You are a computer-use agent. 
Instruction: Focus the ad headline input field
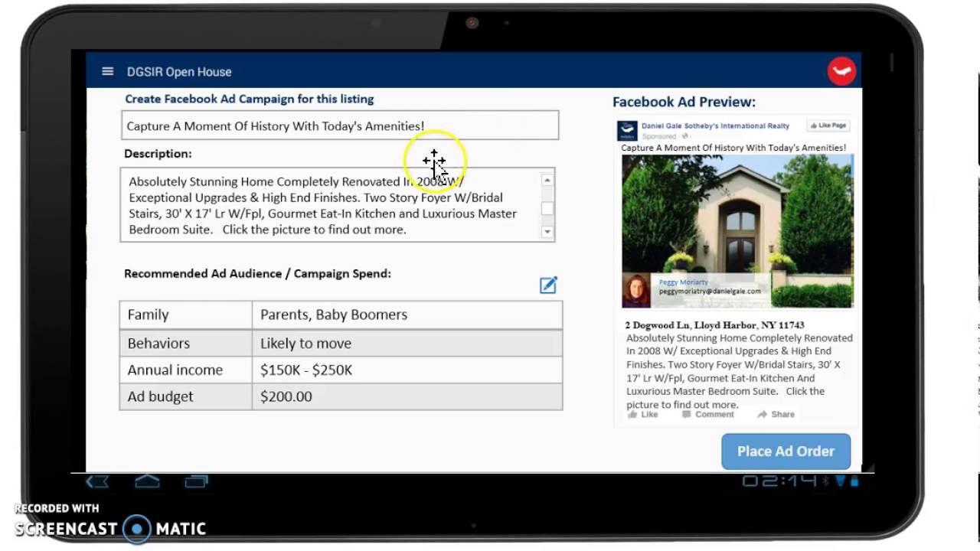340,126
